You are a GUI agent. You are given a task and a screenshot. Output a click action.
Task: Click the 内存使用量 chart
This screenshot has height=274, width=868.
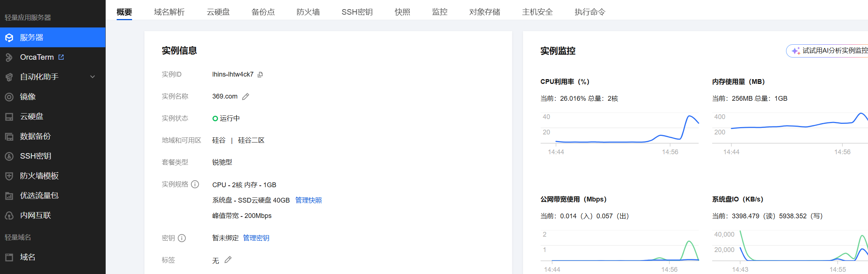pos(790,128)
